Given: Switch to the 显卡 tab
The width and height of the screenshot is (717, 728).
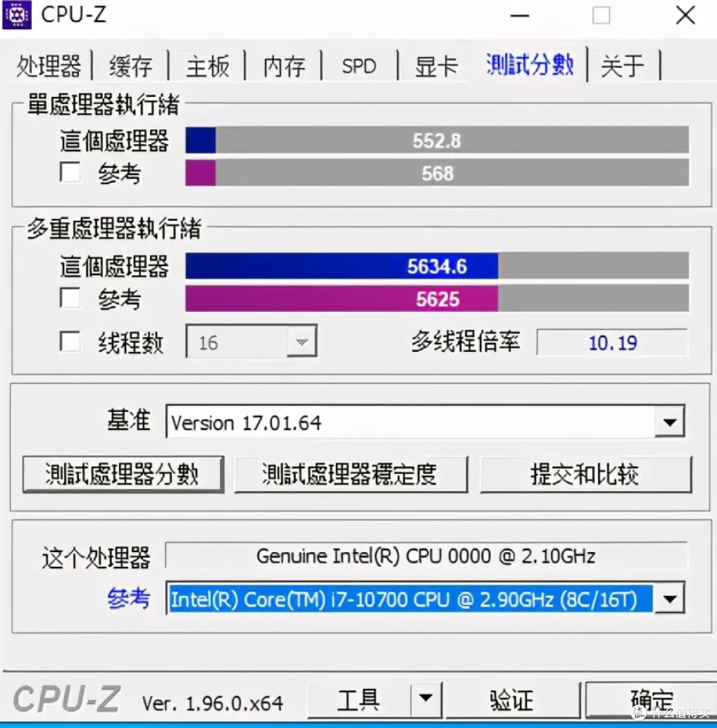Looking at the screenshot, I should [436, 66].
